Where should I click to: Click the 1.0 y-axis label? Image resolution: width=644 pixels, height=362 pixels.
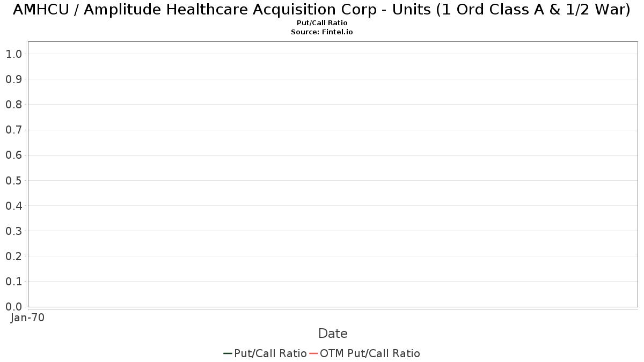[x=13, y=54]
